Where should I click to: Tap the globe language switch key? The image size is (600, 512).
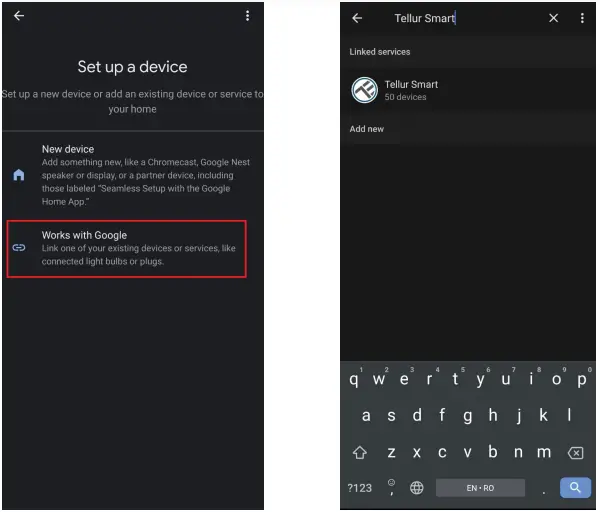(x=417, y=488)
